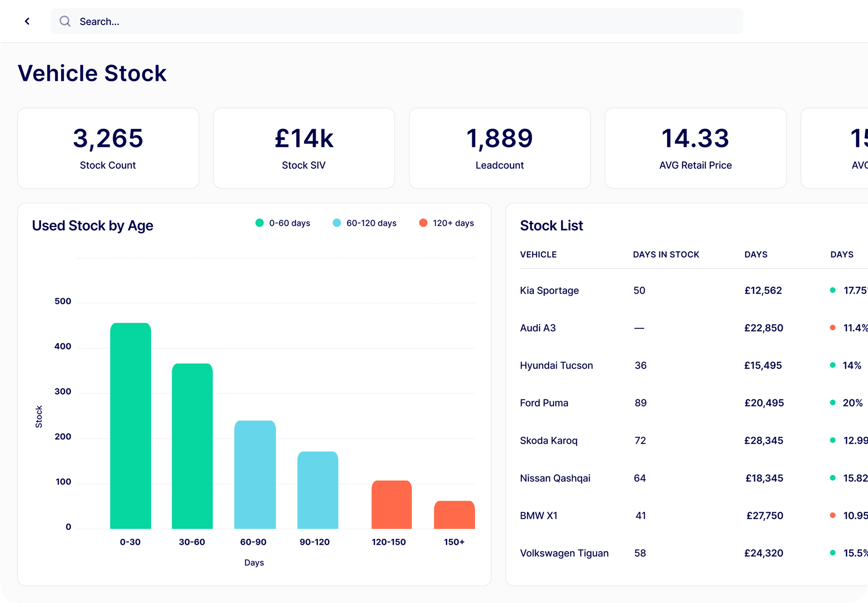This screenshot has width=868, height=603.
Task: Select the Volkswagen Tiguan row
Action: tap(564, 553)
